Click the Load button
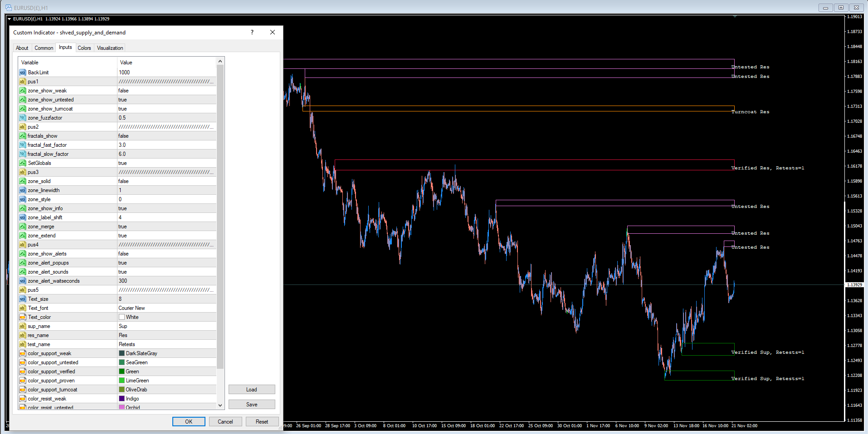The height and width of the screenshot is (434, 868). pyautogui.click(x=252, y=390)
